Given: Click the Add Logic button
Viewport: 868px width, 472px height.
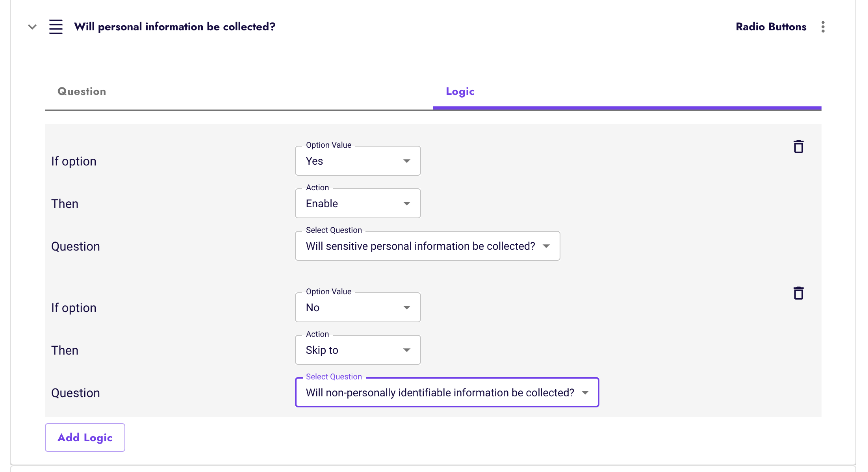Looking at the screenshot, I should click(x=85, y=437).
